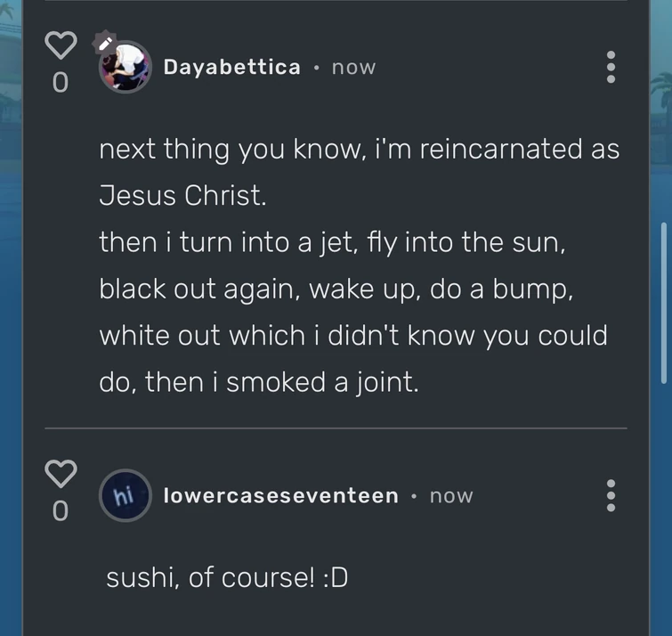Image resolution: width=672 pixels, height=636 pixels.
Task: Like Dayabettica's post with the heart
Action: tap(61, 45)
